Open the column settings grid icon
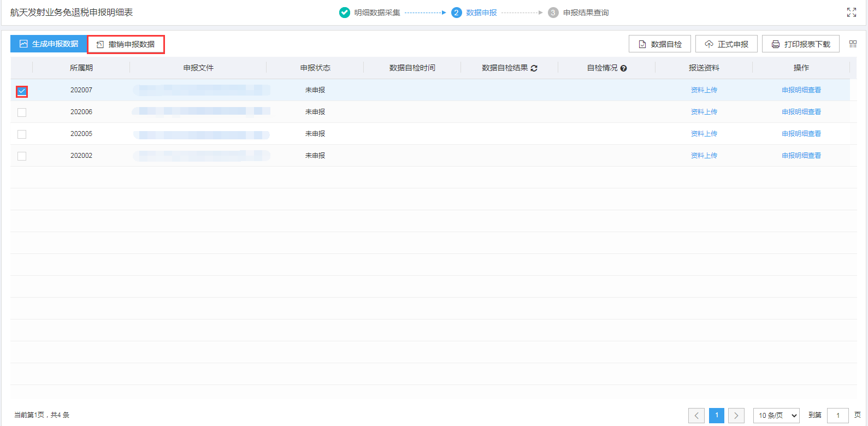The width and height of the screenshot is (868, 426). 853,44
